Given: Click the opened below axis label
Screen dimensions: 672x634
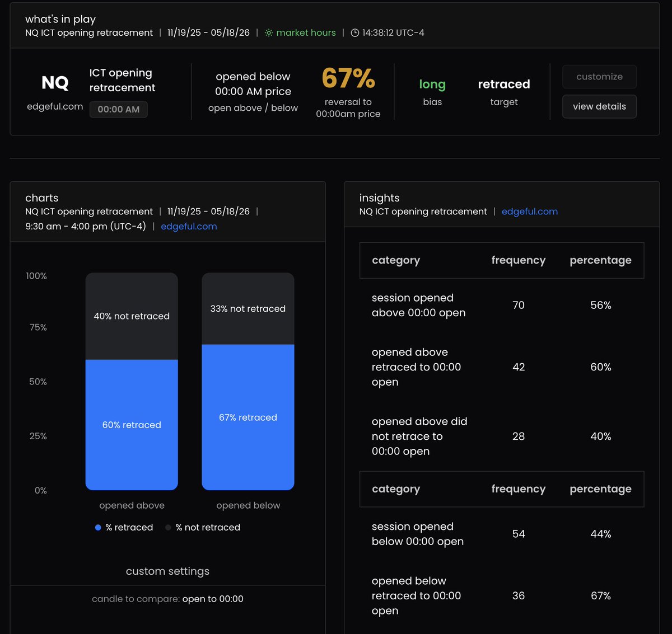Looking at the screenshot, I should coord(248,505).
